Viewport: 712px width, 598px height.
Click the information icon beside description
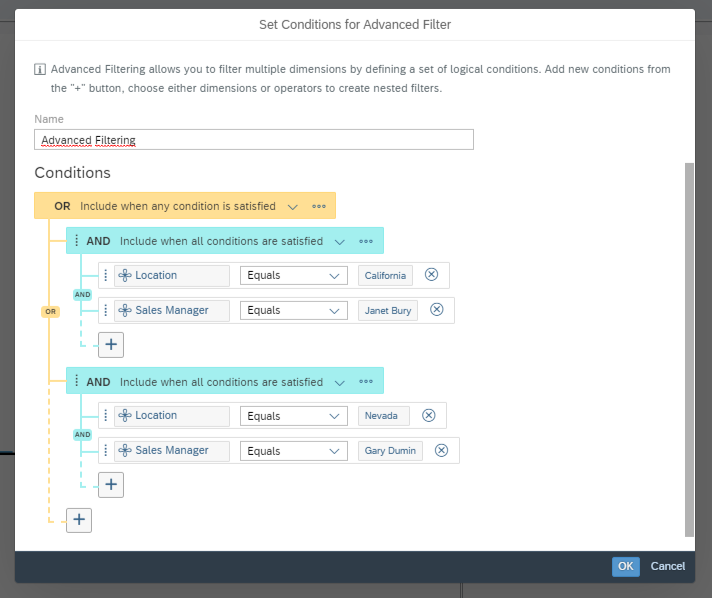40,69
